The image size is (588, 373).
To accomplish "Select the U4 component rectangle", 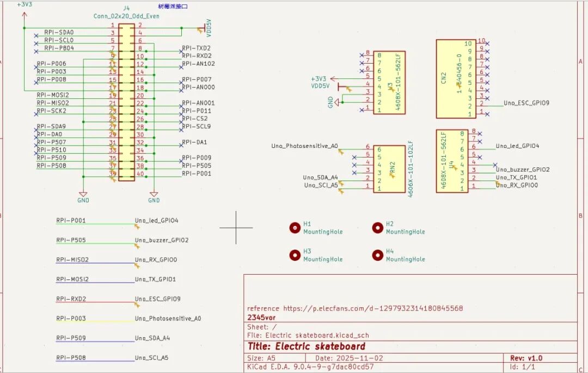I will point(452,161).
